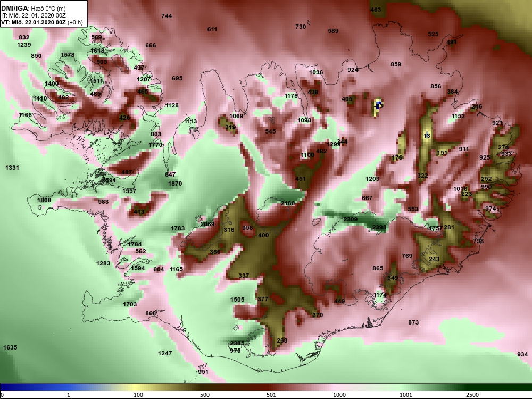Click the 1203 map value
The width and height of the screenshot is (532, 399).
pos(372,178)
